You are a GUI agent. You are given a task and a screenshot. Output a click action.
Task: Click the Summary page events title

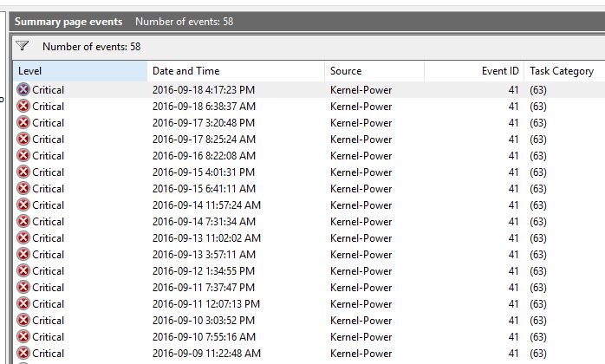point(68,22)
